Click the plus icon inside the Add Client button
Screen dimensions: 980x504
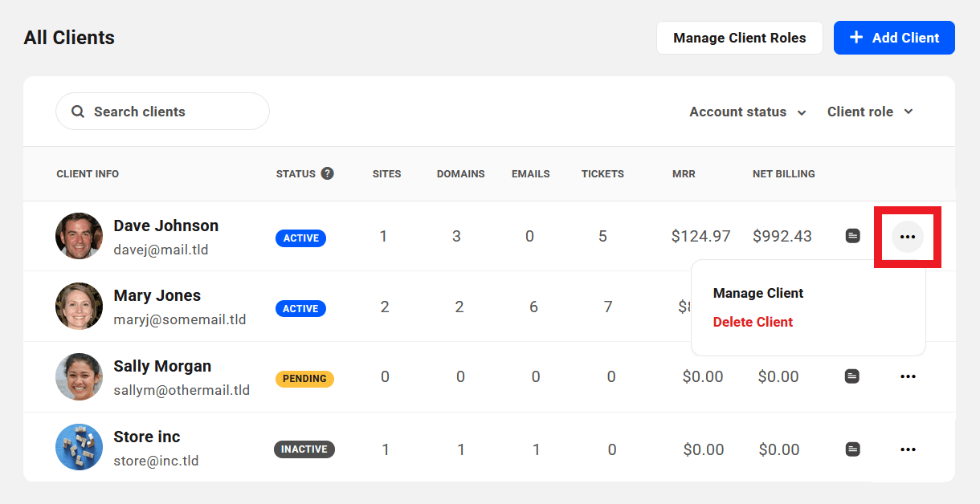coord(857,37)
